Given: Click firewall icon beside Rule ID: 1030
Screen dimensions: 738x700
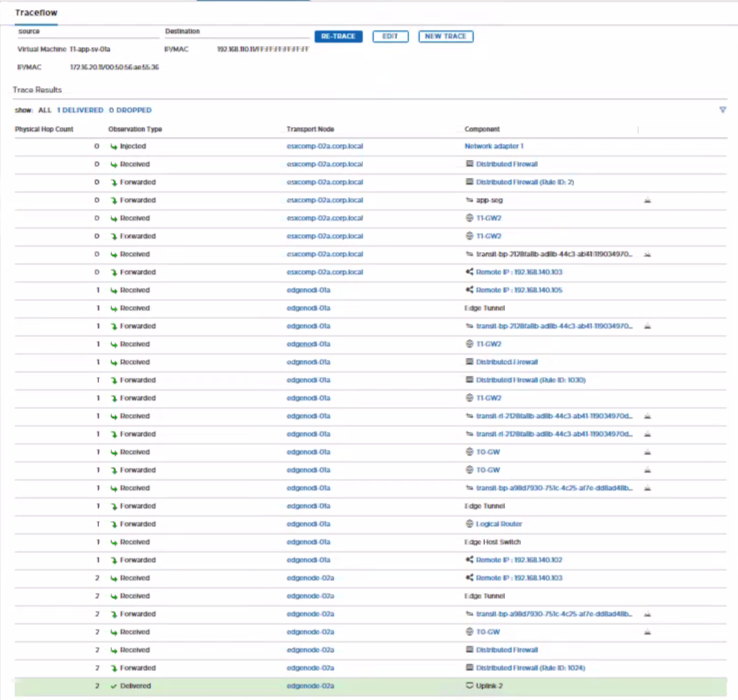Looking at the screenshot, I should tap(469, 380).
